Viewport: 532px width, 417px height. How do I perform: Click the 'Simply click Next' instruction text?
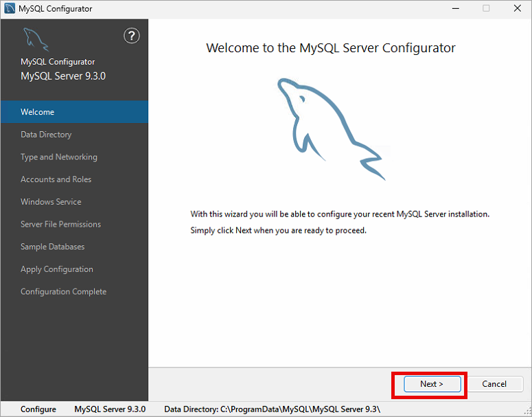pyautogui.click(x=279, y=230)
